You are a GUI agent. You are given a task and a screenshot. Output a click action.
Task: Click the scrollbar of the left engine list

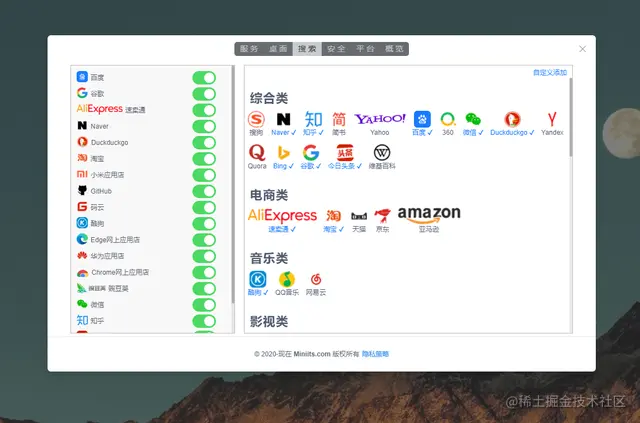pyautogui.click(x=233, y=185)
